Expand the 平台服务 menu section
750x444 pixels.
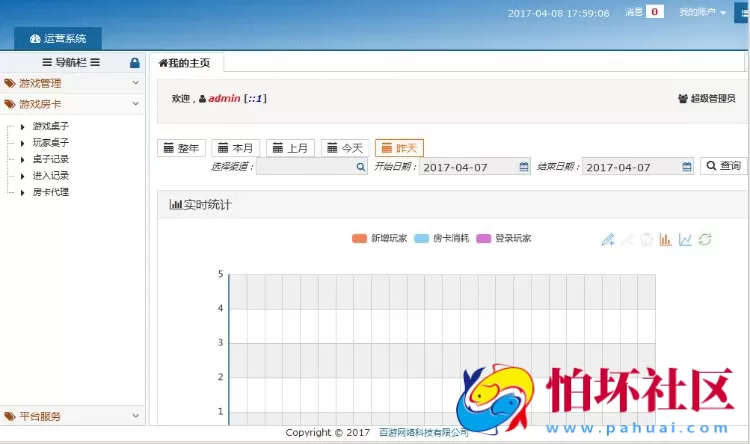point(72,416)
